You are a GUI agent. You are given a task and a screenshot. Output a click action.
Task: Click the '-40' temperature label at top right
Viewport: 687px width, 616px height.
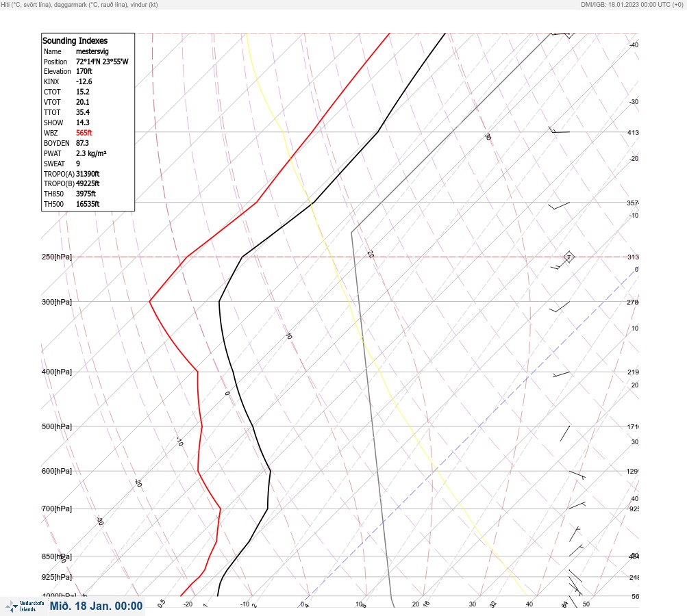point(634,45)
